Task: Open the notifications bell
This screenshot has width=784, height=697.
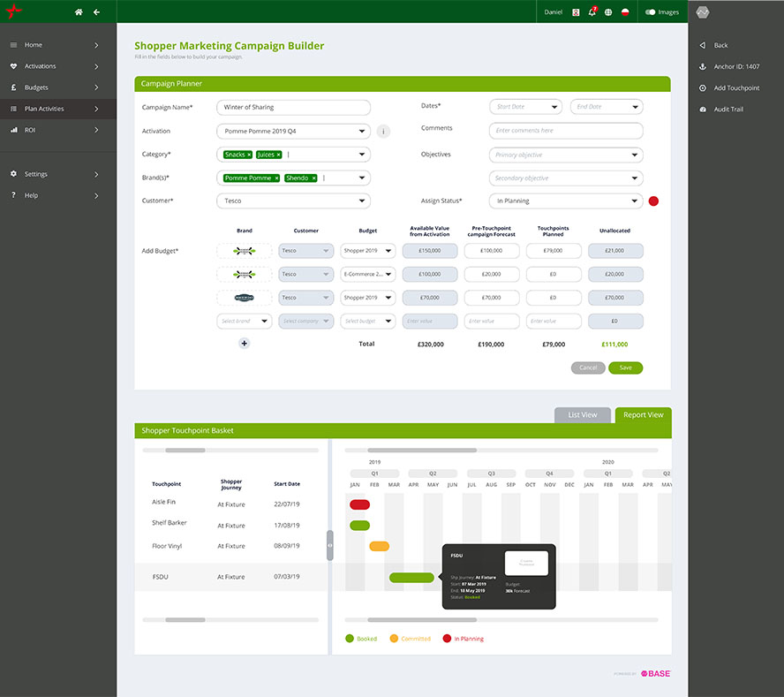Action: point(592,12)
